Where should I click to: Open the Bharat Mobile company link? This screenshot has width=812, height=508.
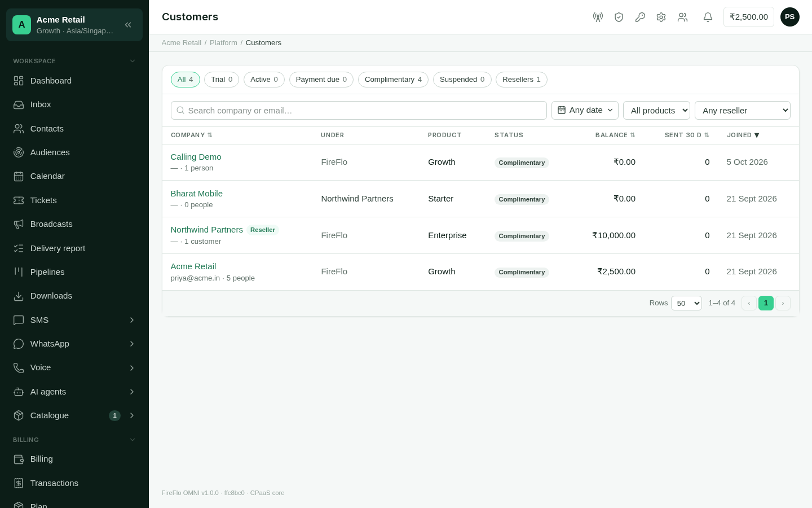197,194
